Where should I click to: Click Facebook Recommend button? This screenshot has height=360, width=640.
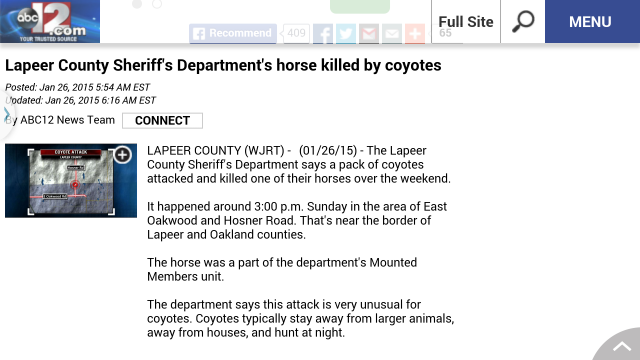point(233,33)
